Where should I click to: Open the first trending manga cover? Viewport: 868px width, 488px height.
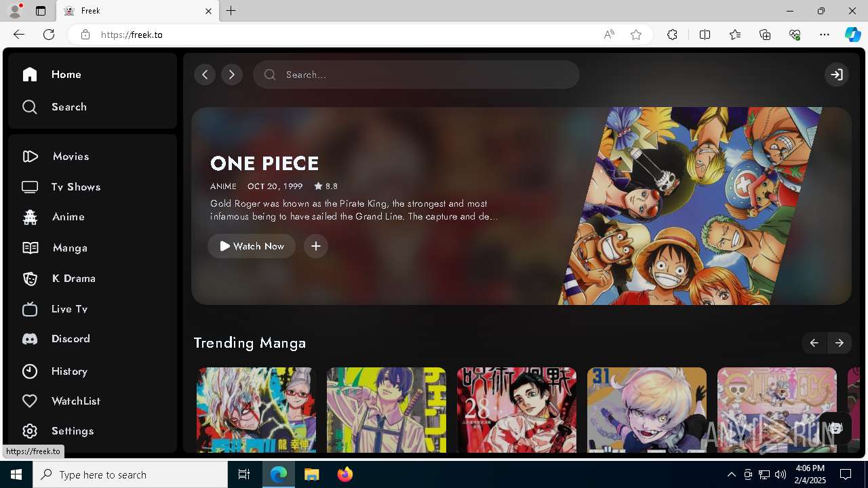pos(256,410)
